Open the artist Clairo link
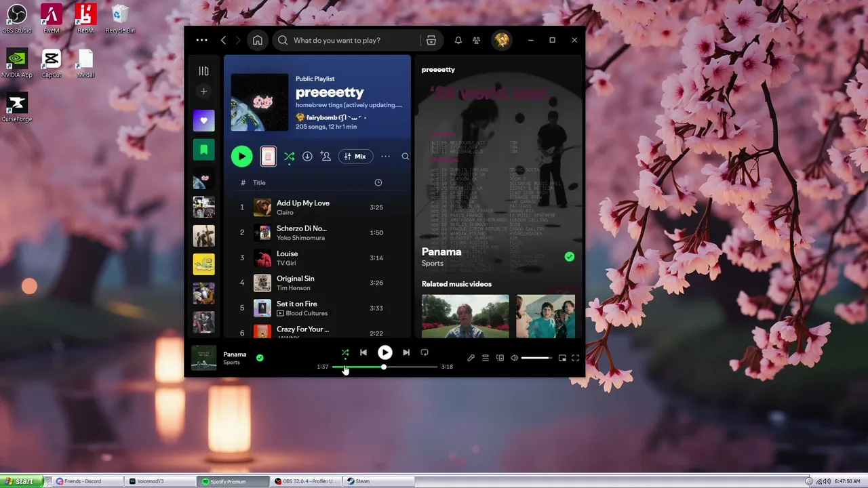The height and width of the screenshot is (488, 868). click(x=285, y=213)
